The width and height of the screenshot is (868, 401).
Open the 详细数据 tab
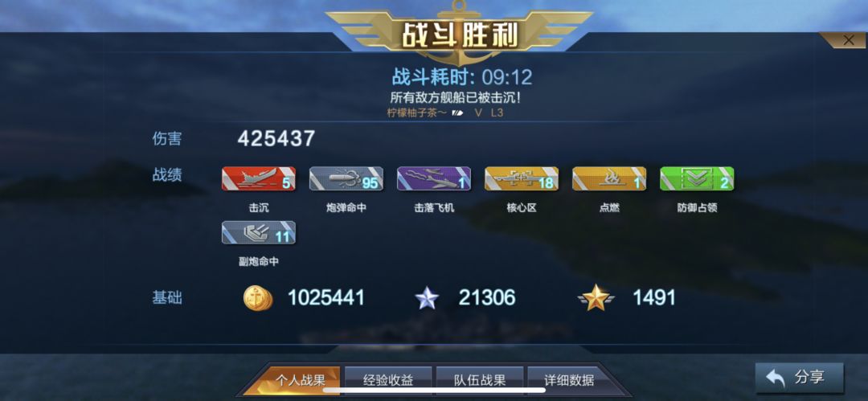[569, 380]
